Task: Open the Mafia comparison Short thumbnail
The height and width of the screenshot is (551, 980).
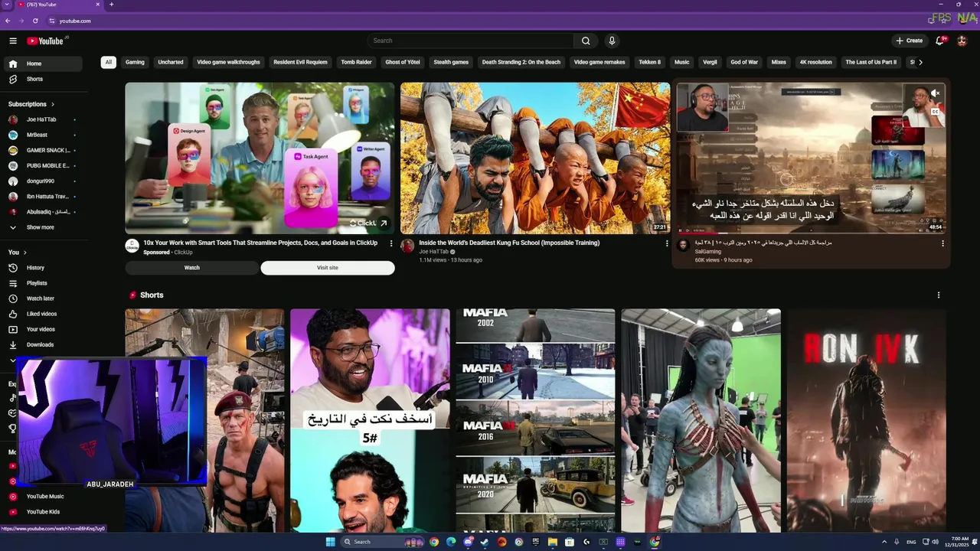Action: (x=535, y=421)
